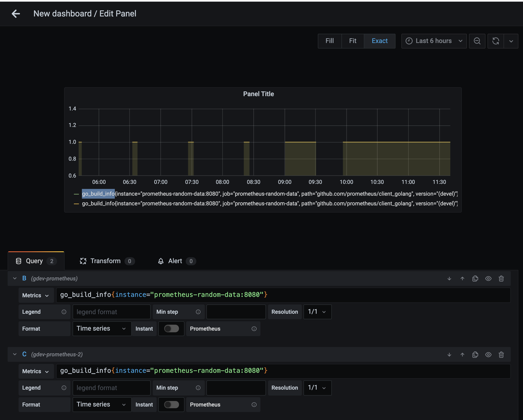The image size is (523, 420).
Task: Enable Instant mode for query C
Action: point(171,404)
